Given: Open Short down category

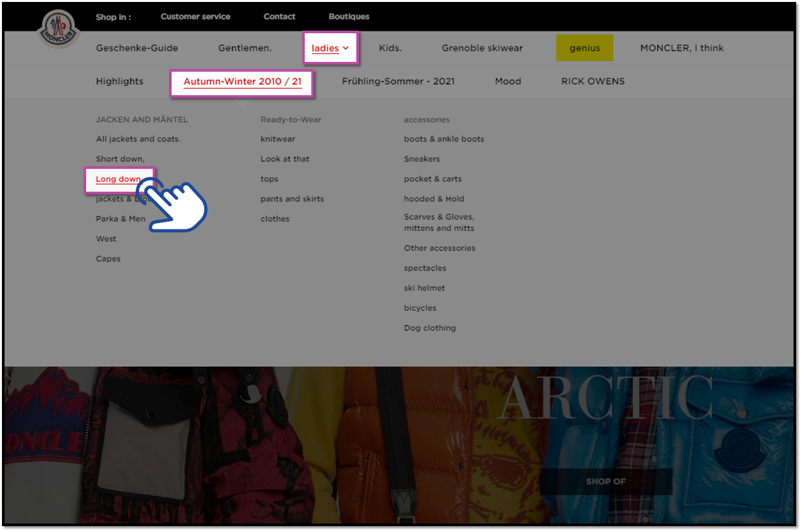Looking at the screenshot, I should click(120, 159).
